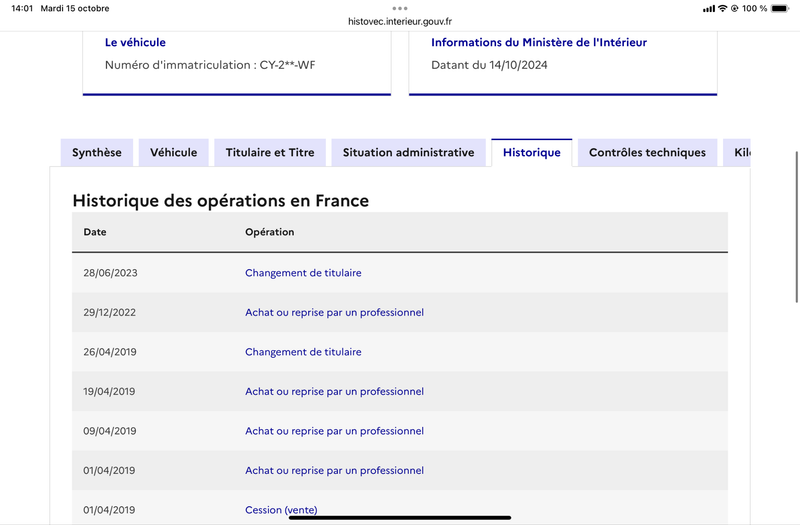Open the Synthèse tab

[97, 153]
